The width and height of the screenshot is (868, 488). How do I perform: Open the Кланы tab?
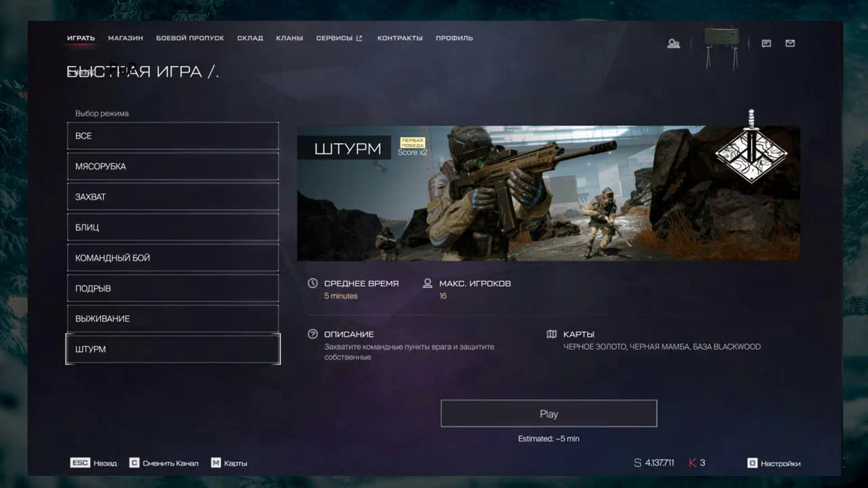coord(289,38)
